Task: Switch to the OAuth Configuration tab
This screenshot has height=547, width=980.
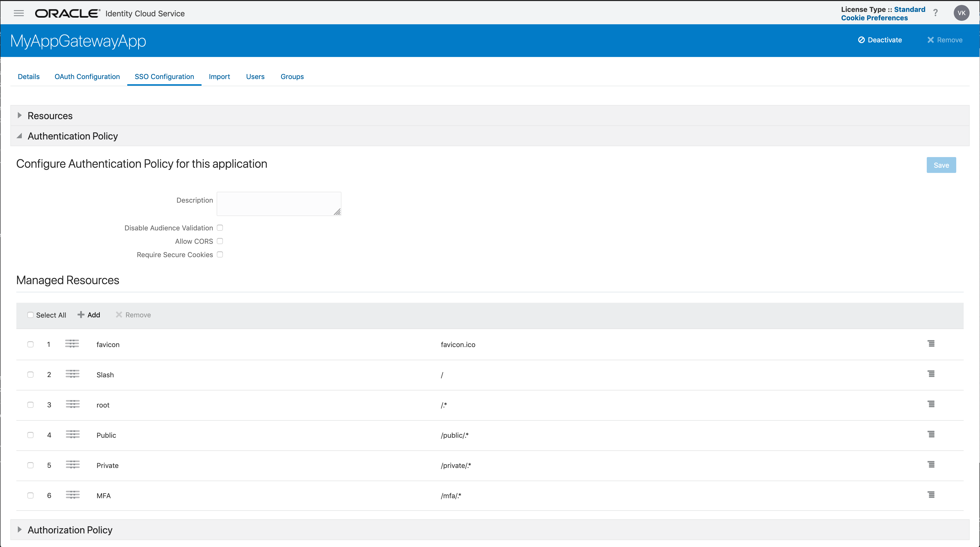Action: tap(87, 77)
